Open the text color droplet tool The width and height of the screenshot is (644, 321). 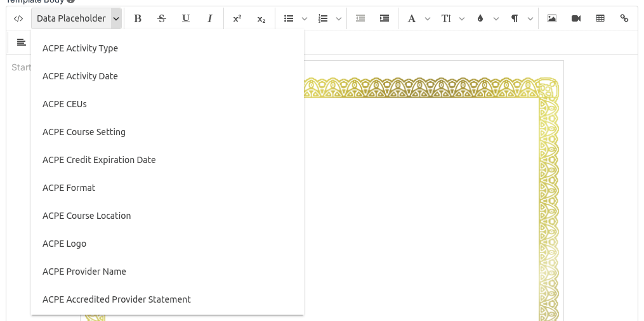point(480,18)
